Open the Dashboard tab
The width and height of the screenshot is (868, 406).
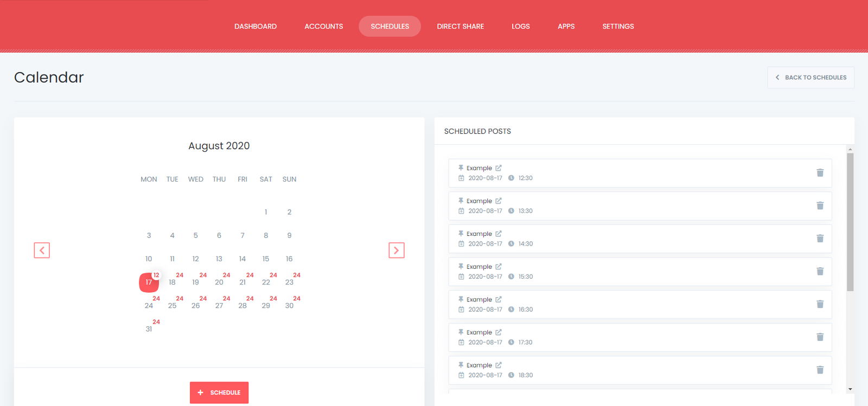[x=256, y=26]
